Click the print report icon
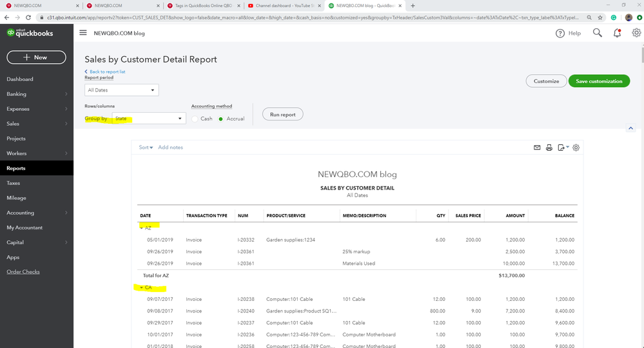 (549, 148)
